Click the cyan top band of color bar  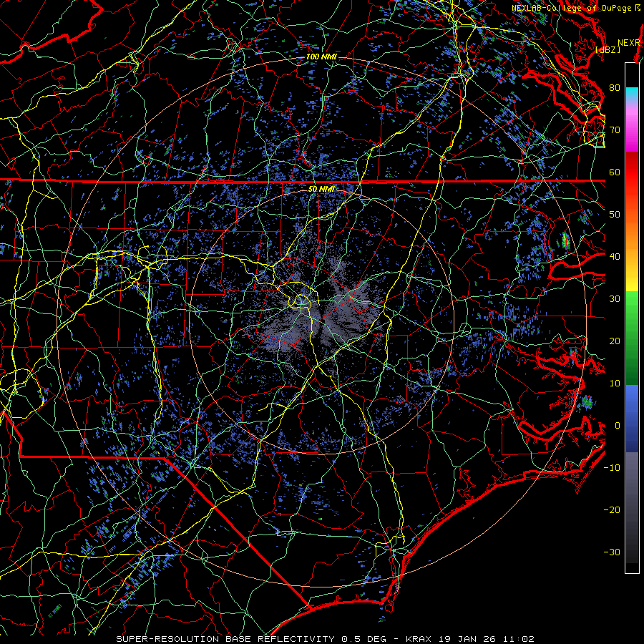(632, 92)
